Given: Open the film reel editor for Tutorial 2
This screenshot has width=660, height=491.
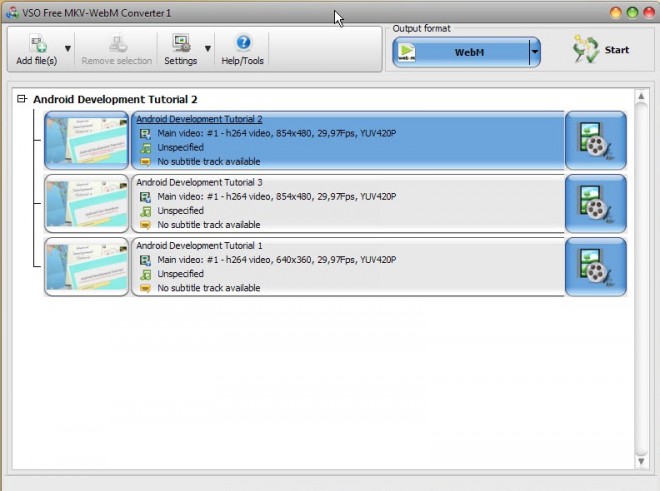Looking at the screenshot, I should pos(596,140).
